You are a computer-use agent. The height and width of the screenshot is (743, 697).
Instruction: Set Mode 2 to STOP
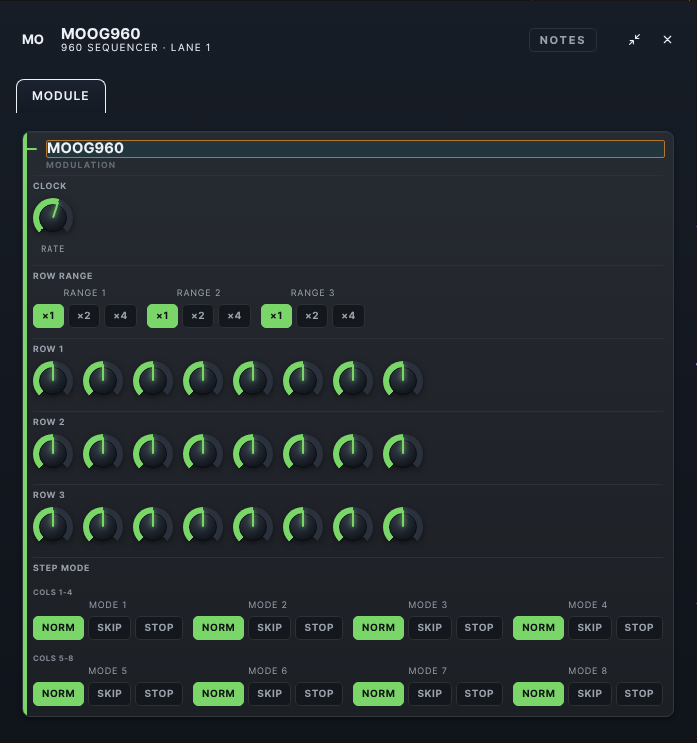coord(319,628)
